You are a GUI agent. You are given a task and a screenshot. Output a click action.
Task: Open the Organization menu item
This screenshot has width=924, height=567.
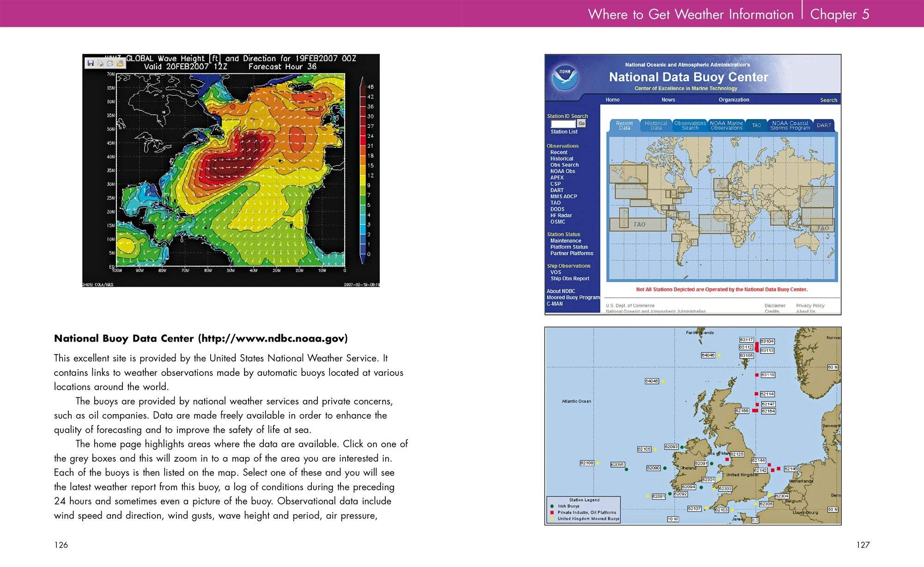tap(734, 100)
